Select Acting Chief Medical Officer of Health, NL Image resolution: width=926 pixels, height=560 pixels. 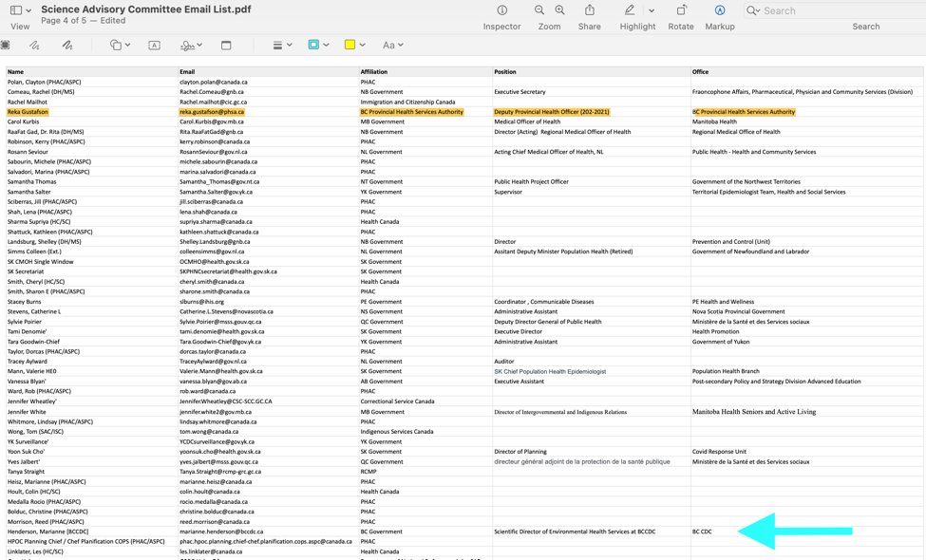point(549,152)
